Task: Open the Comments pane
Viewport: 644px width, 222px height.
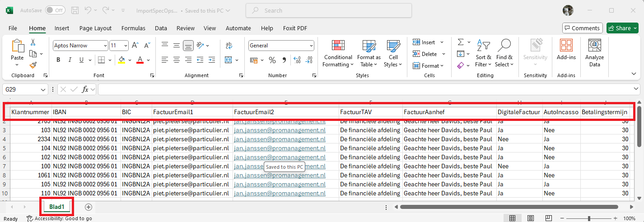Action: [583, 28]
